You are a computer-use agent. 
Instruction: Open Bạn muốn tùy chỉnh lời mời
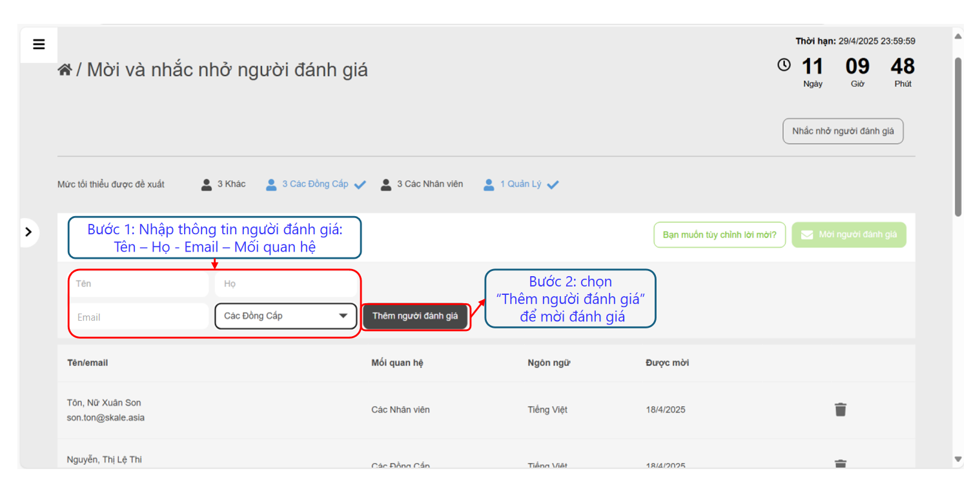pyautogui.click(x=719, y=235)
